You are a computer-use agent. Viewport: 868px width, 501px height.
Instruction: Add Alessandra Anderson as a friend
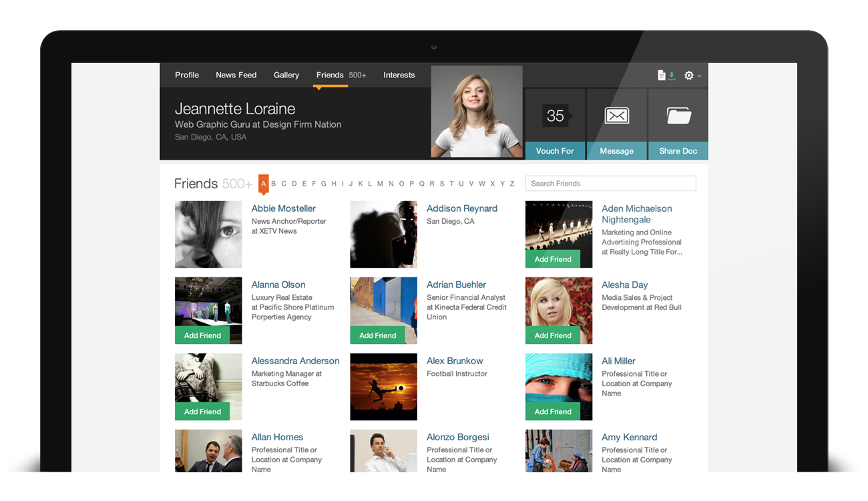202,411
